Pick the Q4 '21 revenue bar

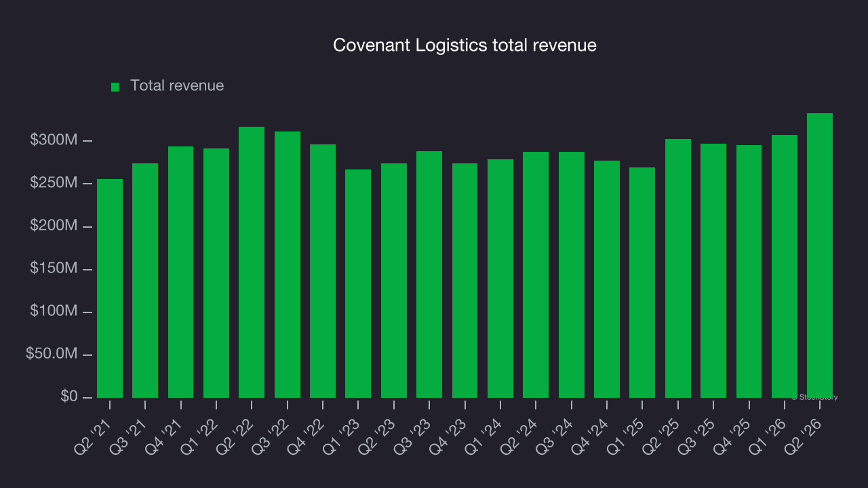click(181, 272)
